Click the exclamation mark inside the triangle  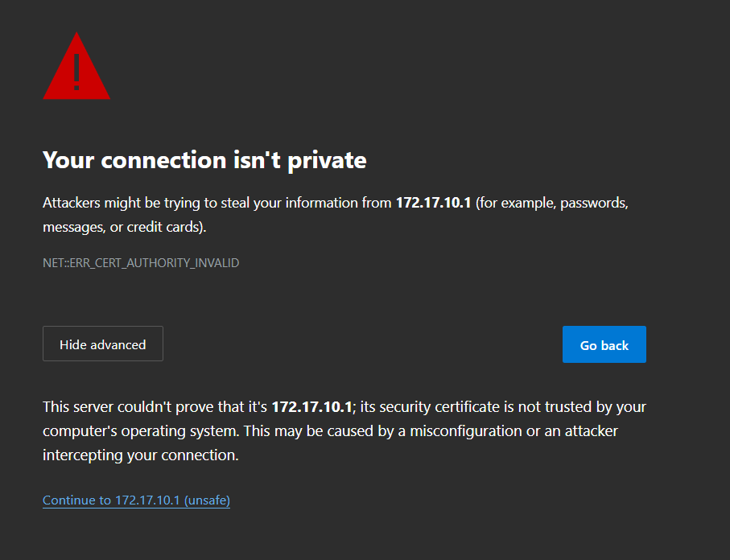click(76, 72)
